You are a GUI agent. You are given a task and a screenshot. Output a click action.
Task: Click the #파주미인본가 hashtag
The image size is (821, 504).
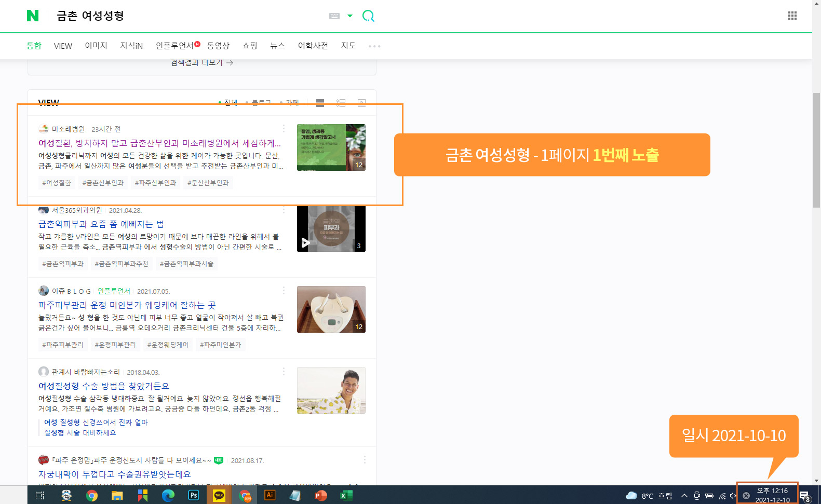click(x=221, y=345)
